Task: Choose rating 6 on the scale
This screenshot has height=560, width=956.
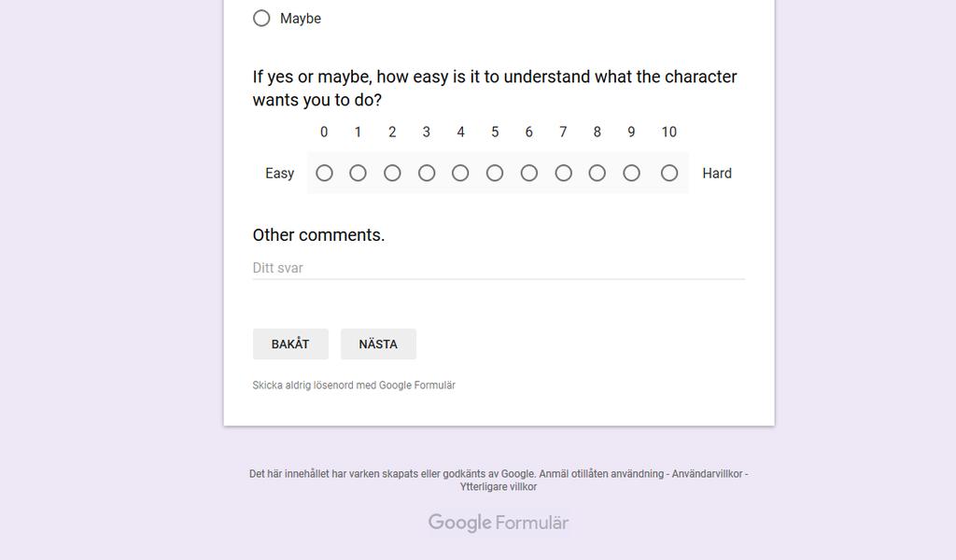Action: coord(529,173)
